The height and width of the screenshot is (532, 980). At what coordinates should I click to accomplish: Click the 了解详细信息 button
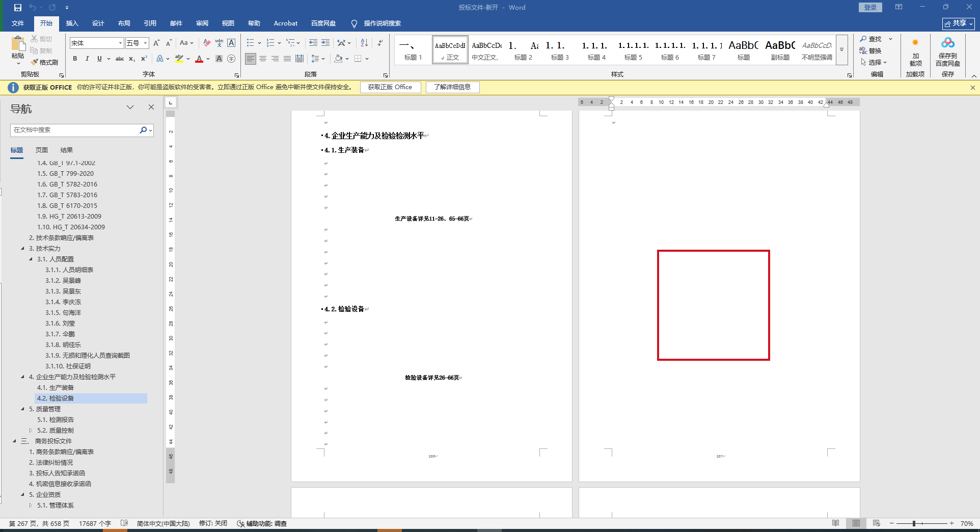(x=452, y=87)
